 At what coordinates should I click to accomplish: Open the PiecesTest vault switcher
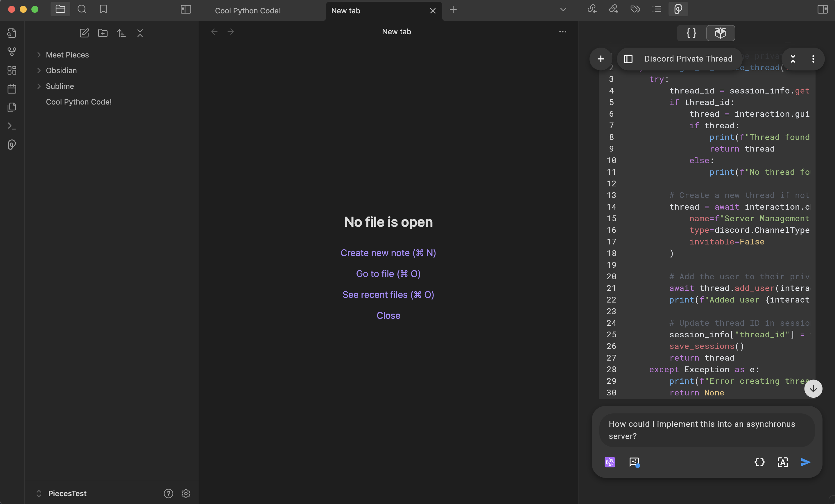61,493
